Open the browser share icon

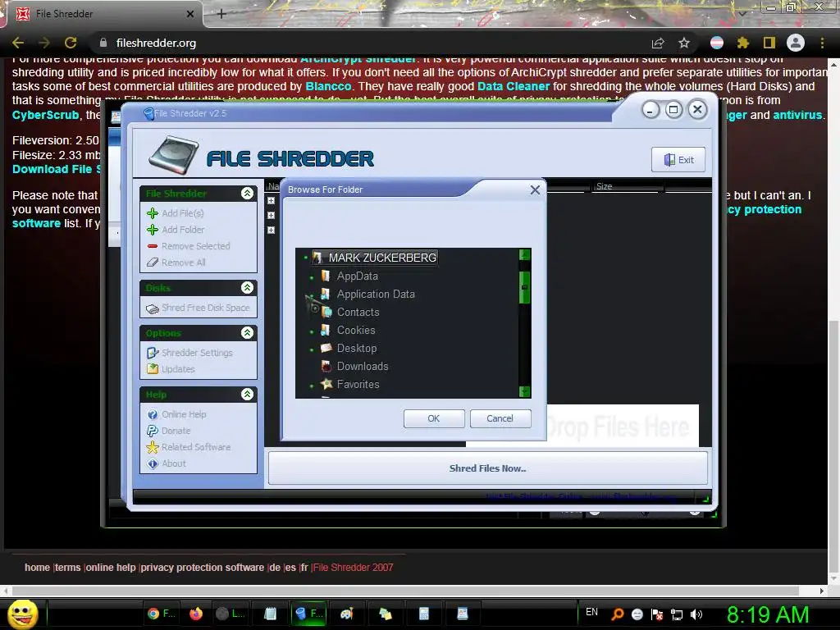click(658, 43)
